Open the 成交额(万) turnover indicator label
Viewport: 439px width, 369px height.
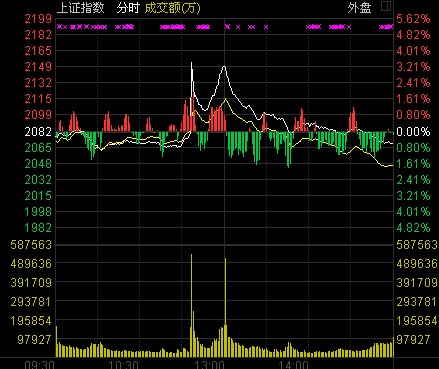click(173, 8)
